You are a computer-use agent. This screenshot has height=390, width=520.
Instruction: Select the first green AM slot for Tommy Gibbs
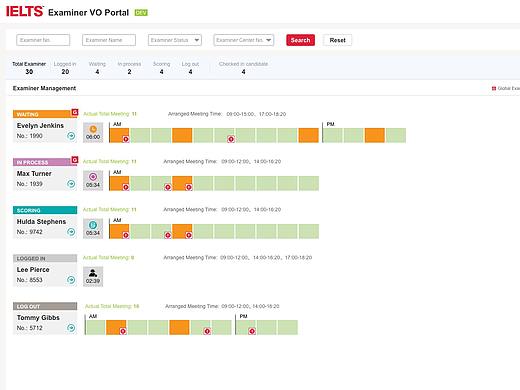[96, 327]
